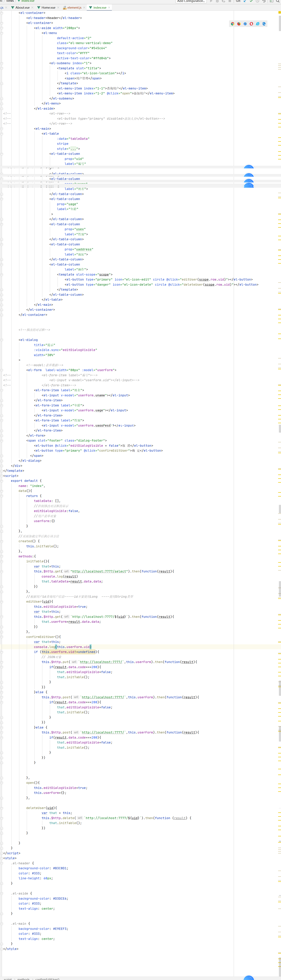
Task: Click 'tableData: [],' in data return
Action: 47,501
